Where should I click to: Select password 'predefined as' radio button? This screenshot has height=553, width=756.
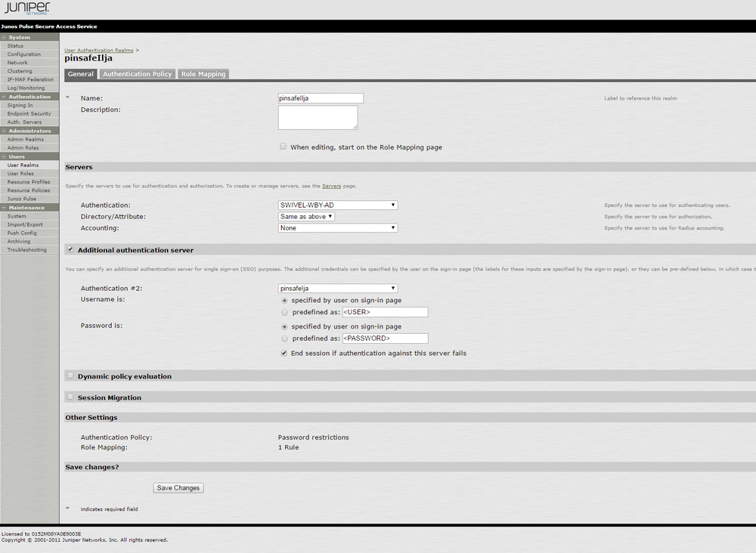[284, 338]
